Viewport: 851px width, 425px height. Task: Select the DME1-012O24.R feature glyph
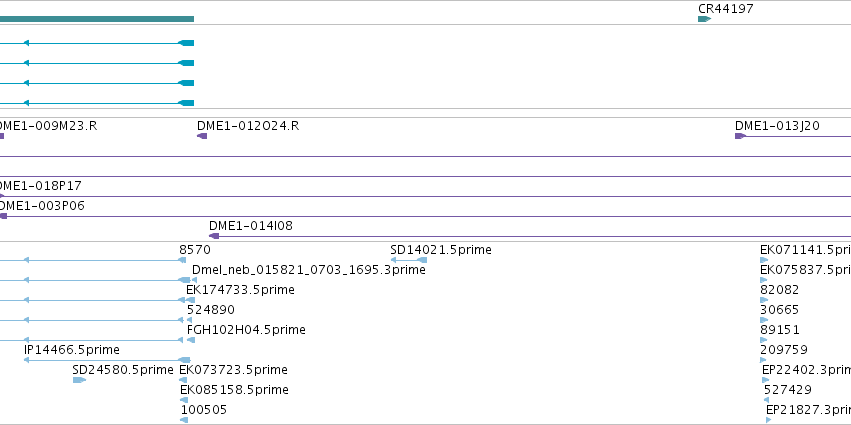coord(202,136)
